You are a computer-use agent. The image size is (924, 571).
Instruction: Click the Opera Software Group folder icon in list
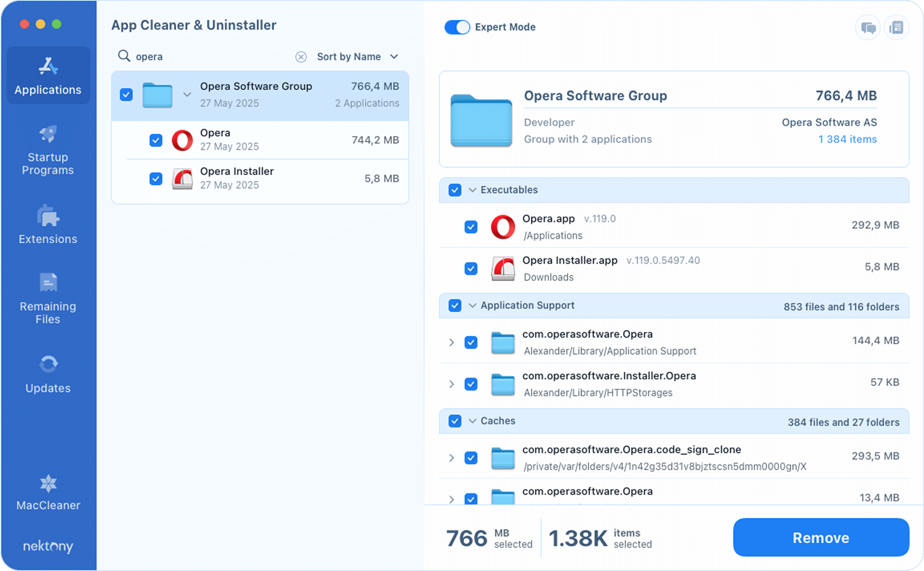pos(158,95)
